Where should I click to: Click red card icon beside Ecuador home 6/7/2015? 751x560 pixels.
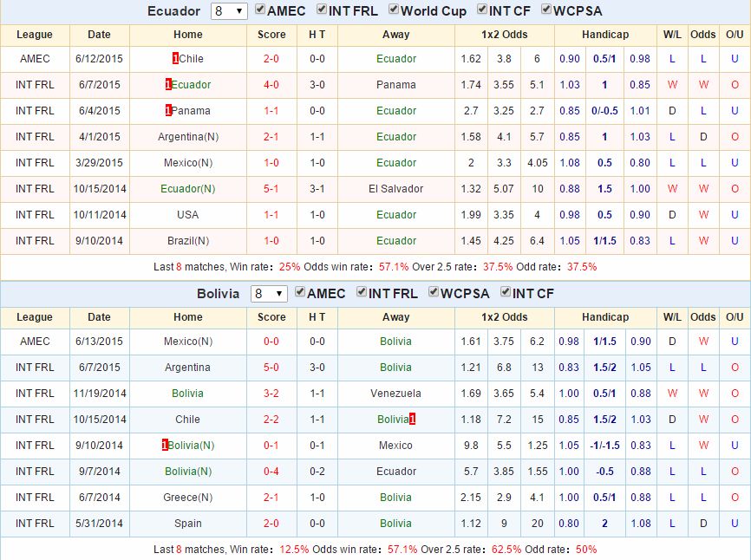click(168, 85)
